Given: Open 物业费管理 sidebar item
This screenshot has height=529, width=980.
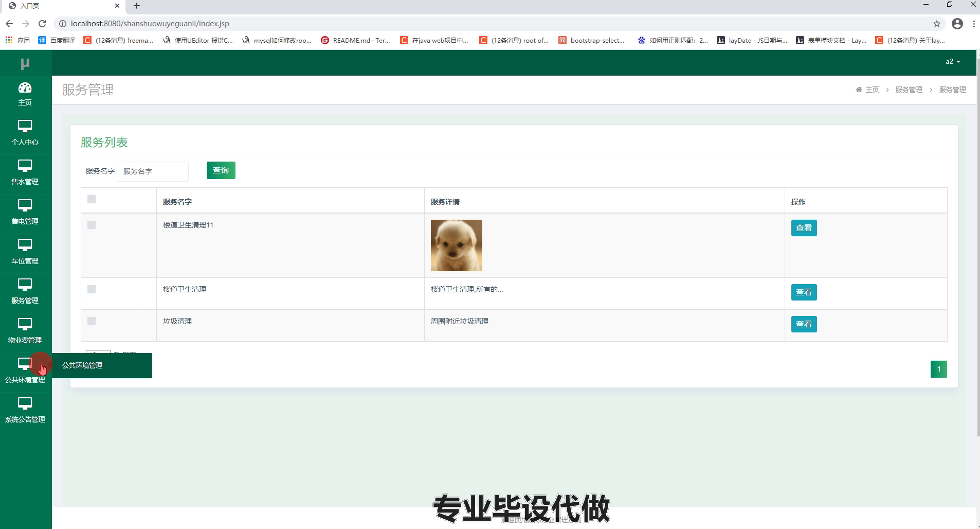Looking at the screenshot, I should click(25, 331).
